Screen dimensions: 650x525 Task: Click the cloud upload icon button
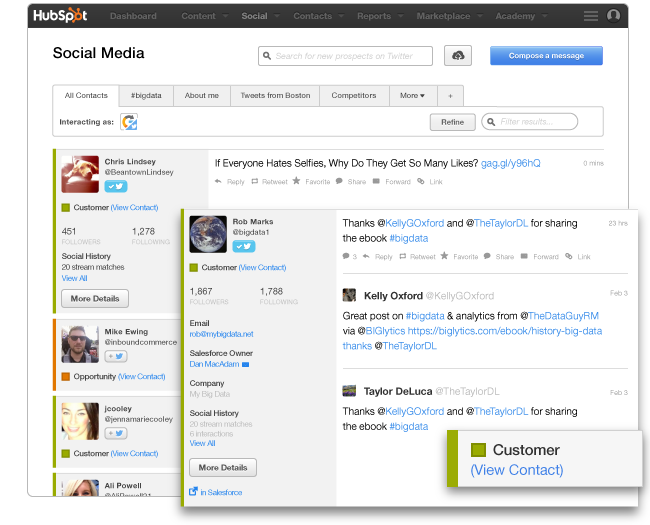pyautogui.click(x=458, y=56)
